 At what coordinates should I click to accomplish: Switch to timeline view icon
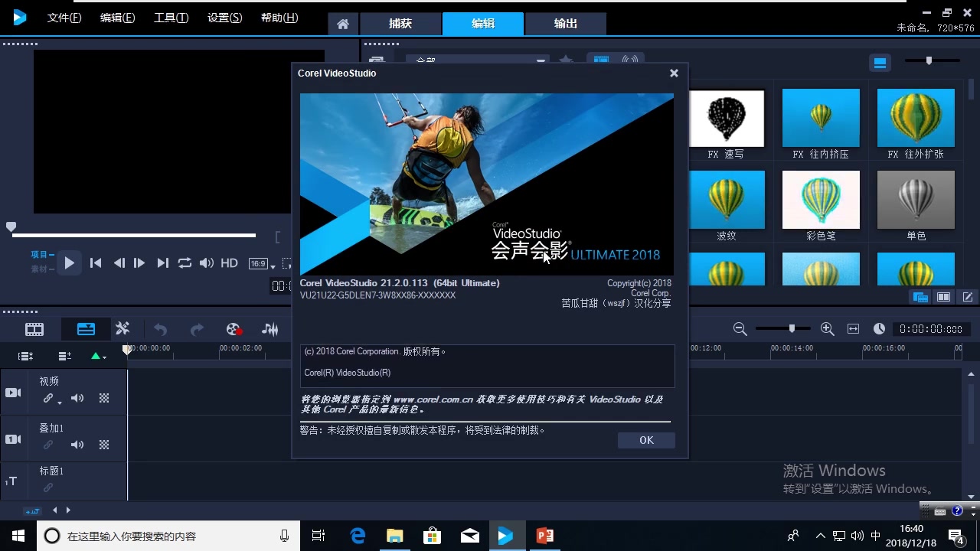(86, 329)
